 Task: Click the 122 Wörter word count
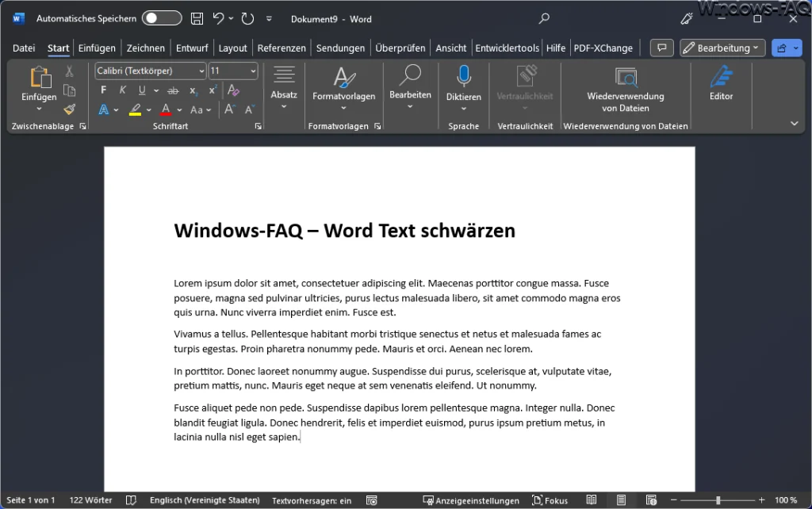(90, 500)
